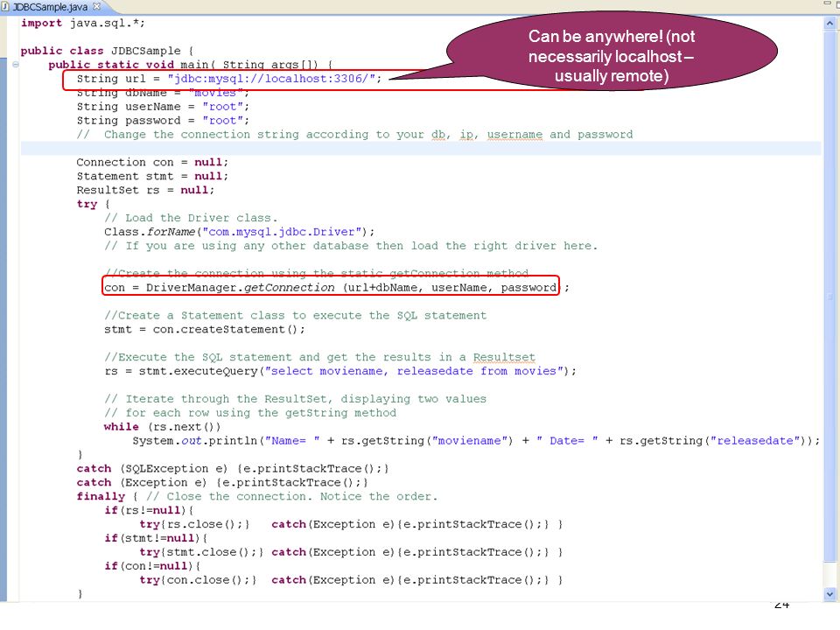Place cursor on 'import java.sql.*;' line

(x=82, y=23)
